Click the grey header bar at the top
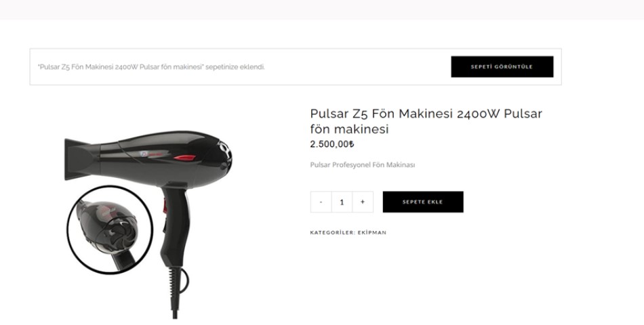 pos(322,9)
